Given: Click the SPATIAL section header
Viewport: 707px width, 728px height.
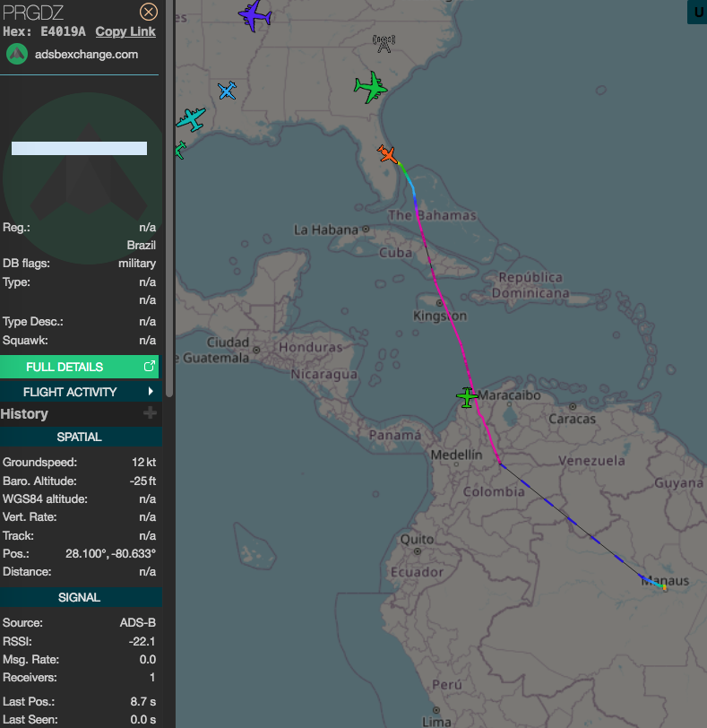Looking at the screenshot, I should [x=80, y=437].
